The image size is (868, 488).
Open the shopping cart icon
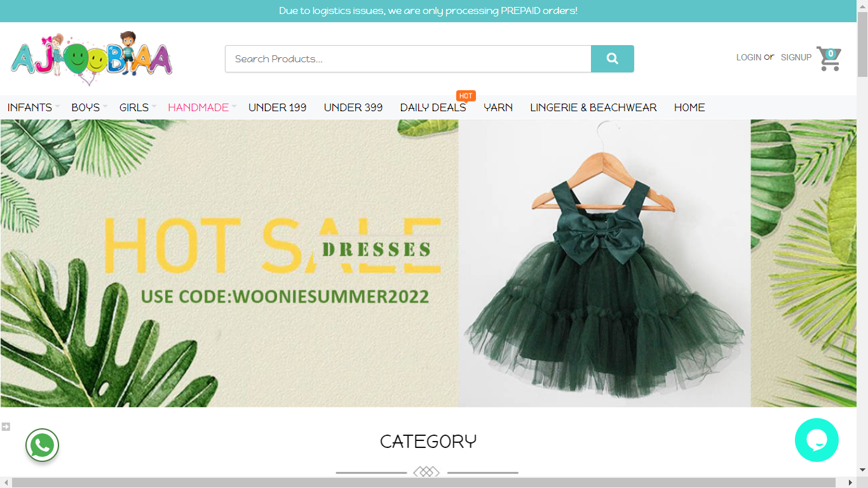click(x=829, y=58)
